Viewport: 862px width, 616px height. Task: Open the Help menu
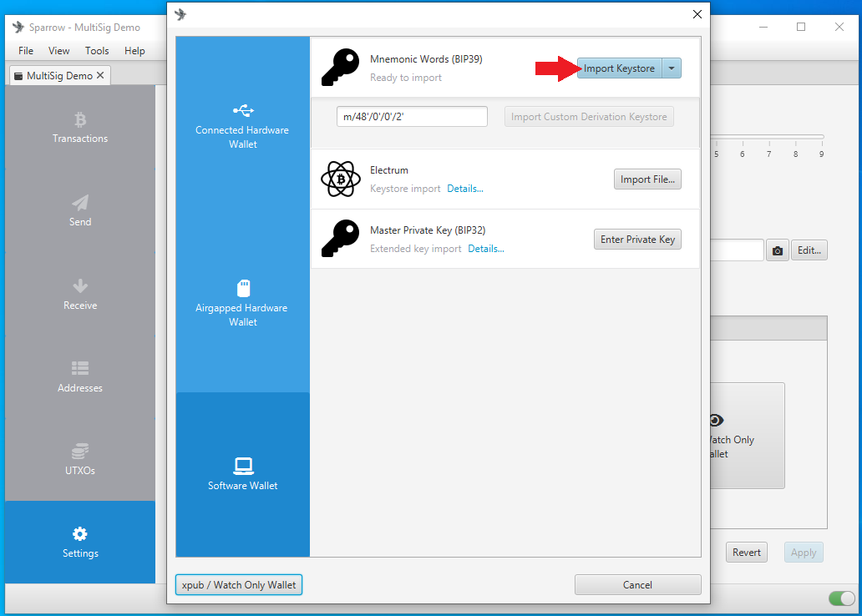coord(134,51)
